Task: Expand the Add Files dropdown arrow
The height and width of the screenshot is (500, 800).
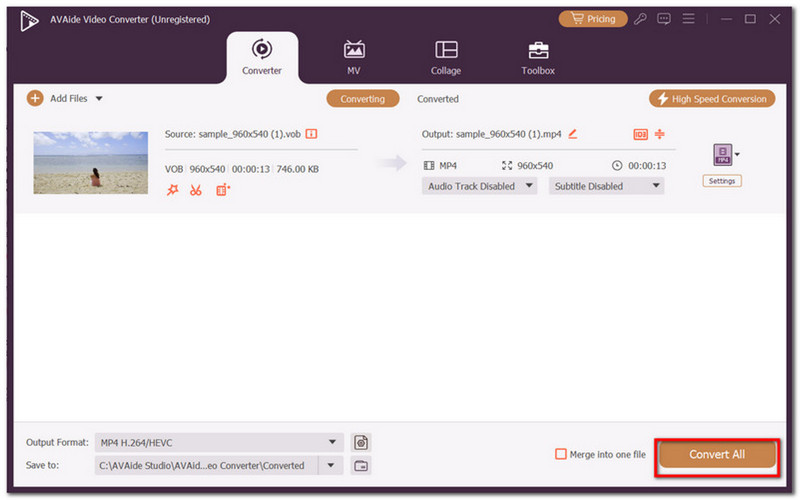Action: pyautogui.click(x=99, y=99)
